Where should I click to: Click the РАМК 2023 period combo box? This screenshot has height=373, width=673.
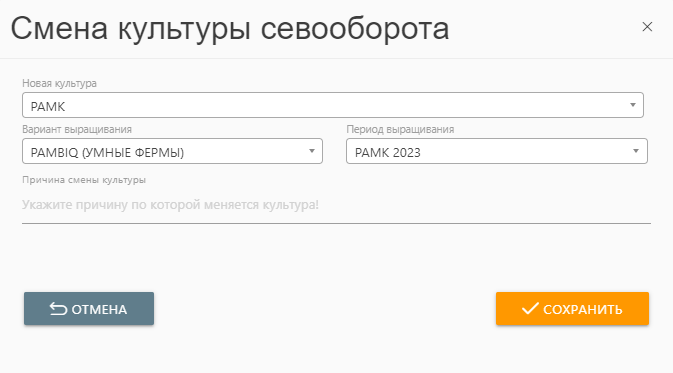(x=497, y=151)
